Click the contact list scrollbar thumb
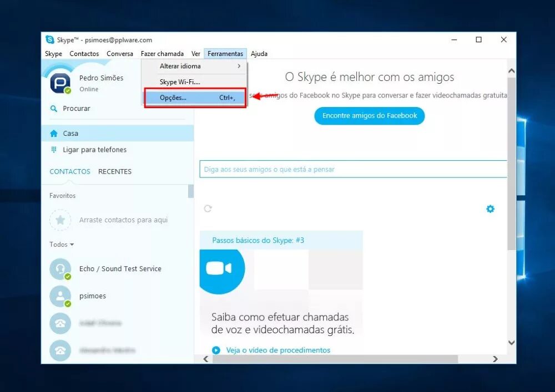Screen dimensions: 555x392 (x=191, y=191)
